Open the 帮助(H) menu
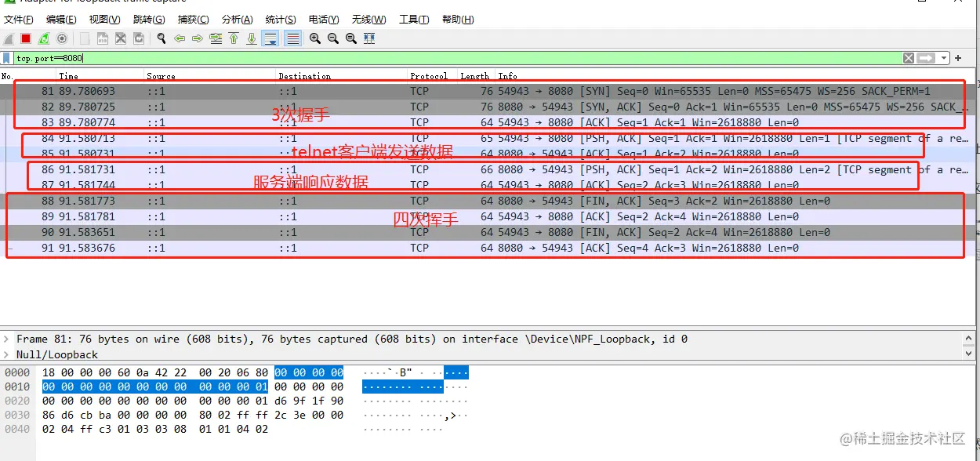Image resolution: width=980 pixels, height=461 pixels. coord(458,20)
